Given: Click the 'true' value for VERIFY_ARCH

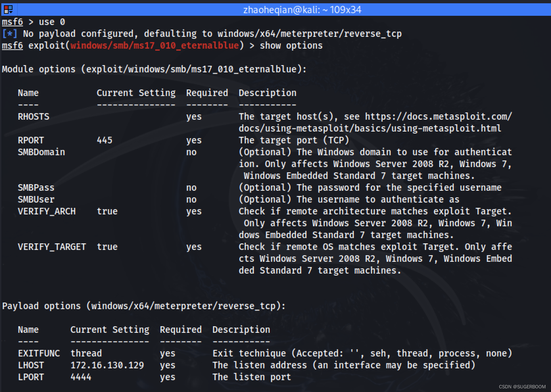Looking at the screenshot, I should 107,211.
